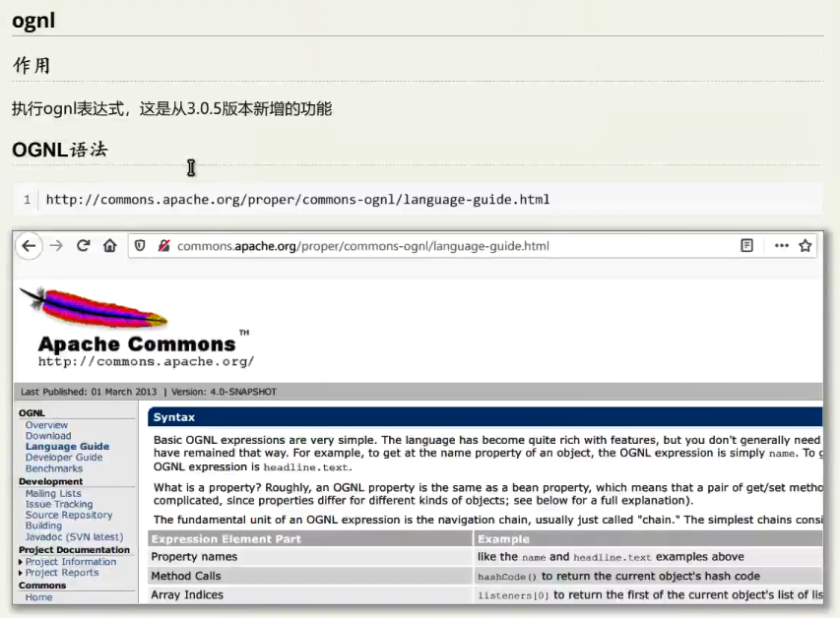Open the Issue Tracking link
The height and width of the screenshot is (618, 840).
[59, 504]
